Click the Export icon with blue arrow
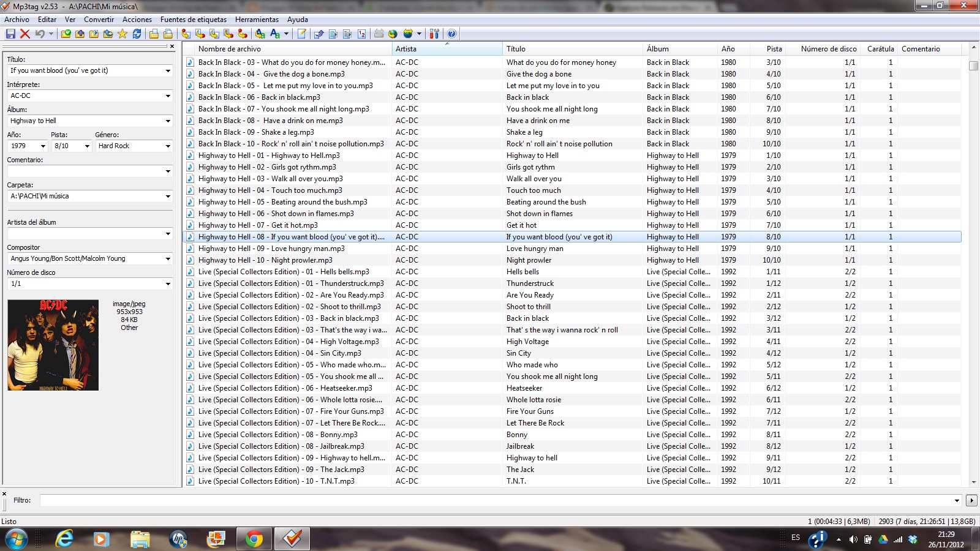 coord(318,34)
